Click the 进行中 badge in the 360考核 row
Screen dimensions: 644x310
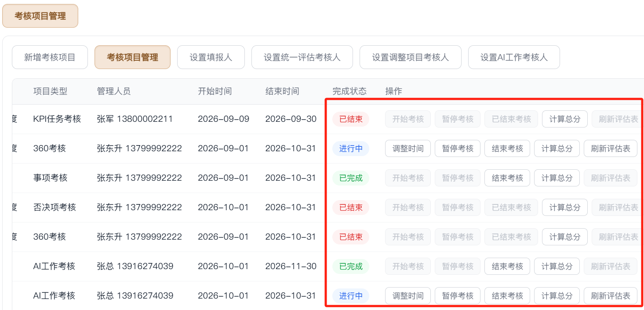tap(350, 148)
